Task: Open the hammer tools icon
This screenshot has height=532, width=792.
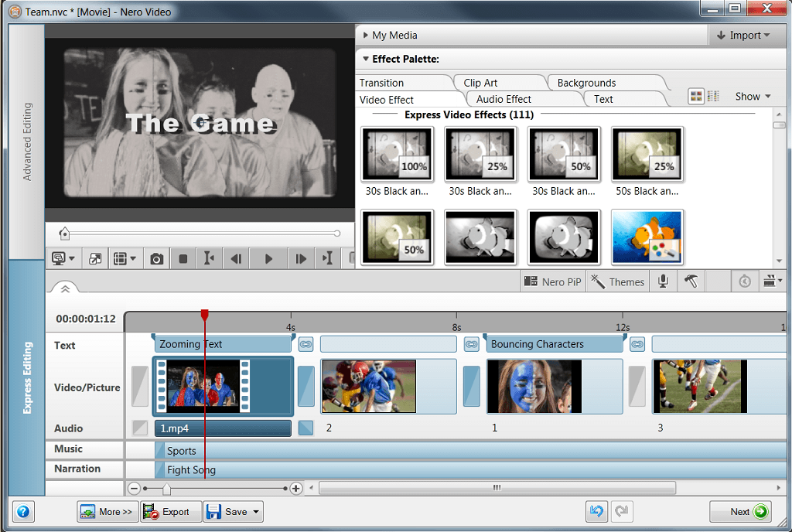Action: tap(691, 281)
